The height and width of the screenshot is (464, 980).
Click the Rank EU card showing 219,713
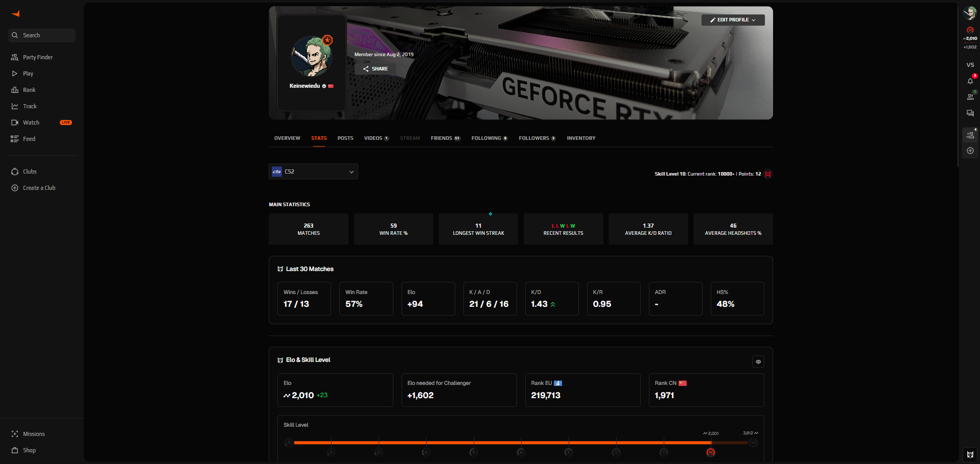[x=582, y=390]
